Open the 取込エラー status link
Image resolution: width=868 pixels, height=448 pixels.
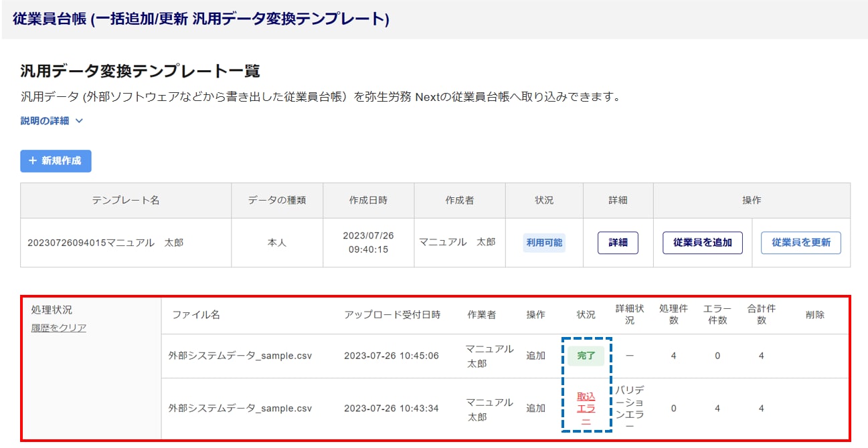click(586, 409)
